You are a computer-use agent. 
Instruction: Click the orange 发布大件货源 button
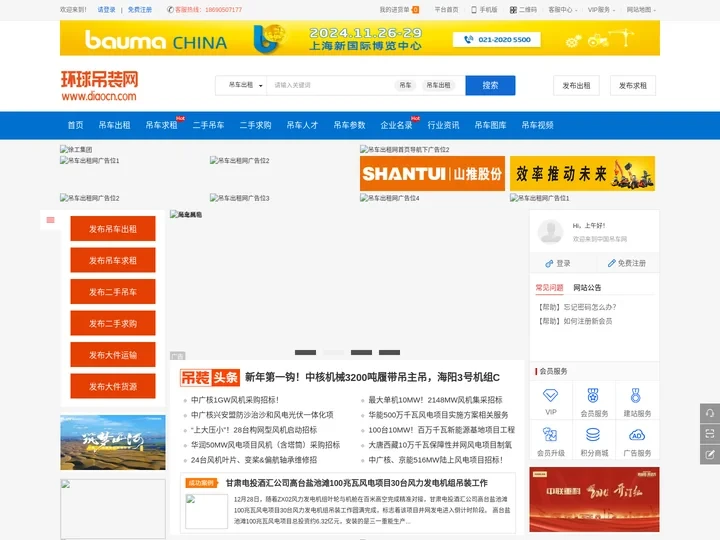click(x=113, y=386)
